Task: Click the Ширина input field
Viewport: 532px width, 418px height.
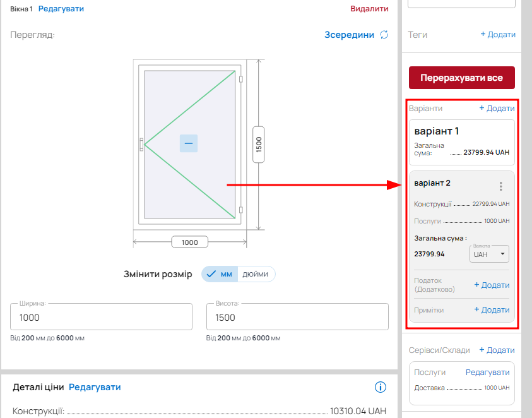Action: (101, 317)
